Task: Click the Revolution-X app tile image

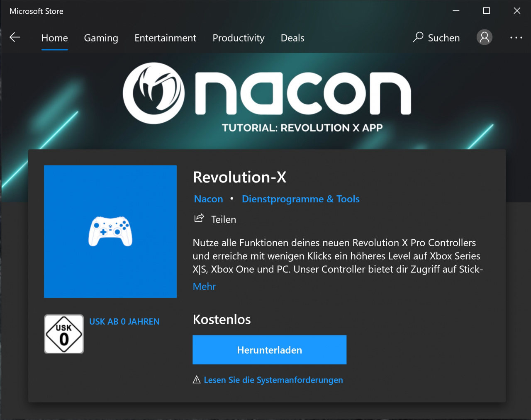Action: [110, 231]
